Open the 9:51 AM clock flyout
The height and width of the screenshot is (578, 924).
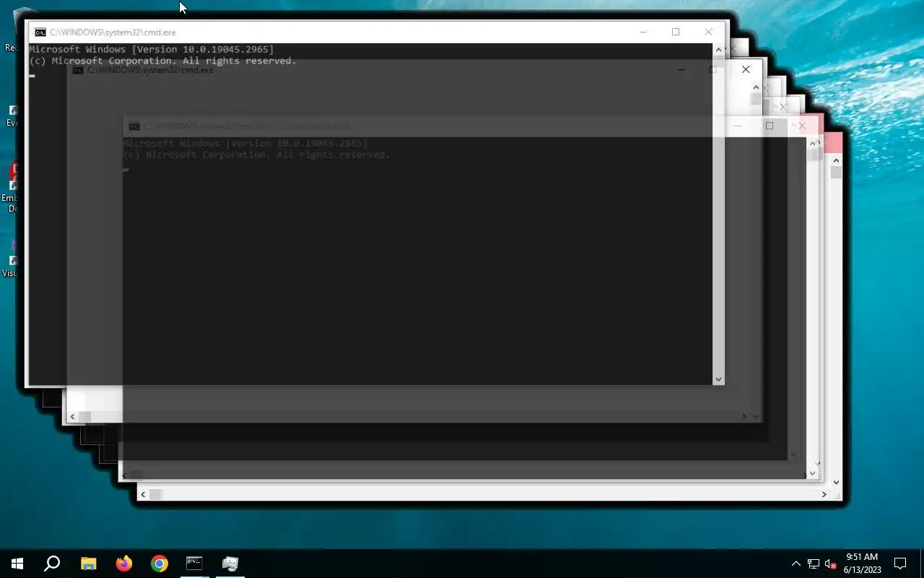[x=862, y=564]
